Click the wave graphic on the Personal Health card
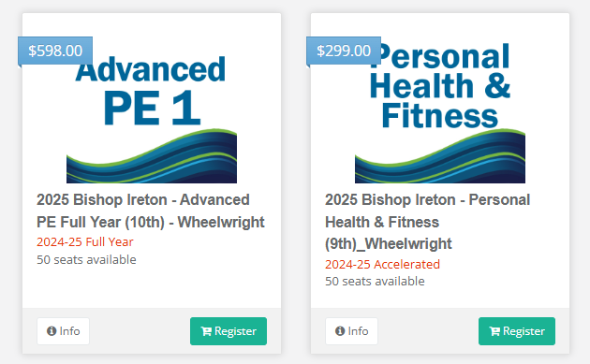The height and width of the screenshot is (364, 590). click(x=440, y=156)
